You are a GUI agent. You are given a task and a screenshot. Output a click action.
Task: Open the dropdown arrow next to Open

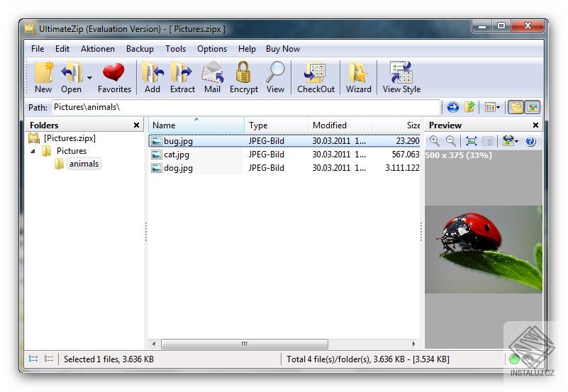89,77
